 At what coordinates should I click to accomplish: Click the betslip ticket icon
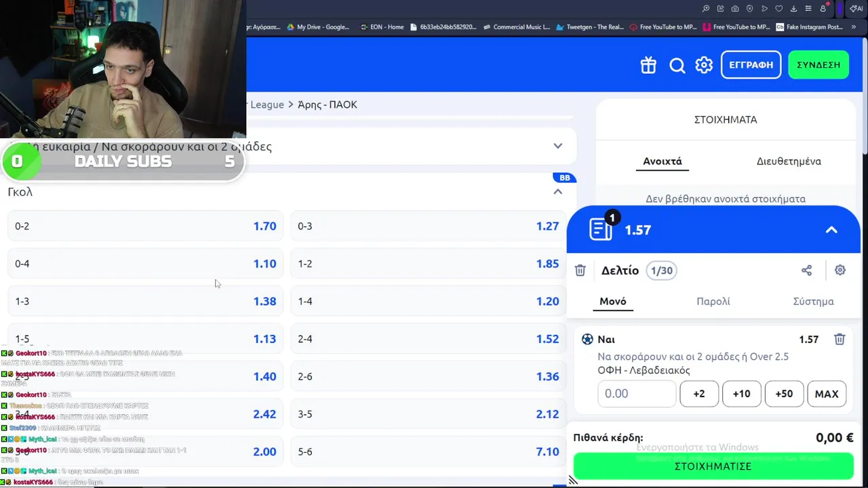coord(601,229)
